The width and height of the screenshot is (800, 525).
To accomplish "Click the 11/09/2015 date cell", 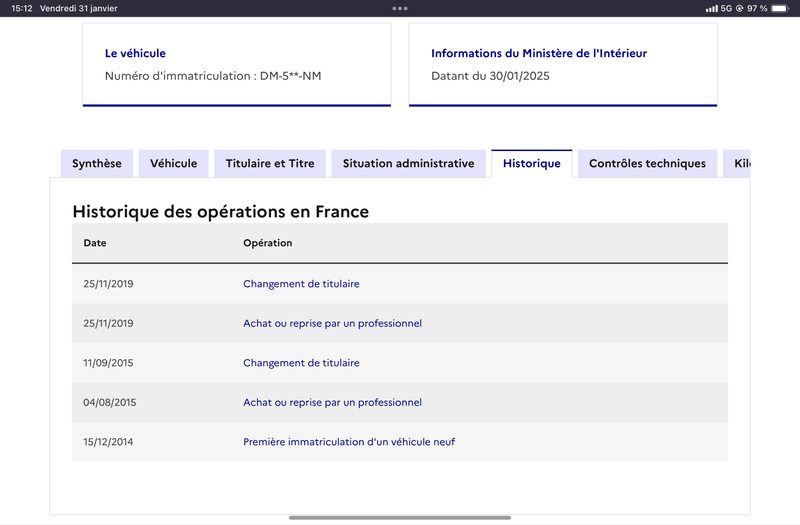I will (108, 363).
